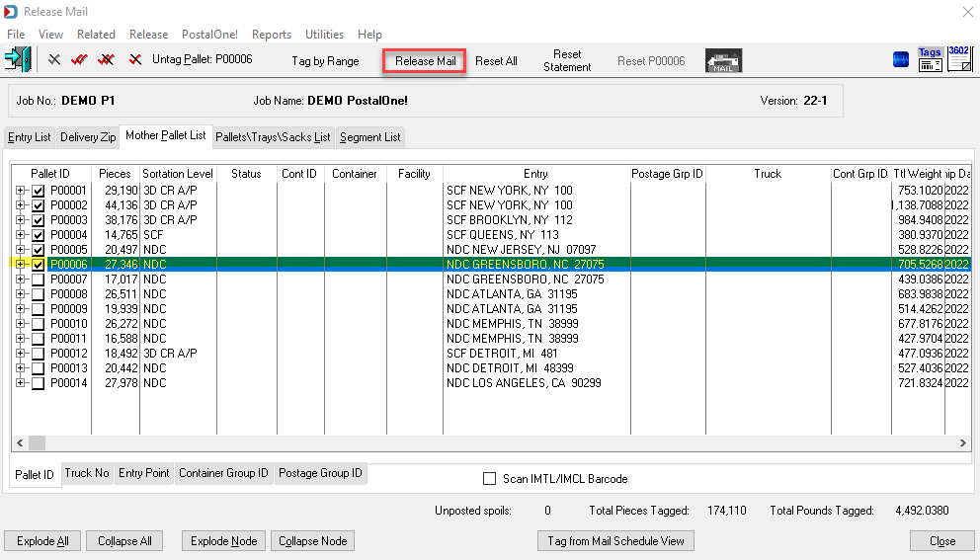Expand the P00001 pallet tree node
Screen dimensions: 980x560
click(21, 190)
